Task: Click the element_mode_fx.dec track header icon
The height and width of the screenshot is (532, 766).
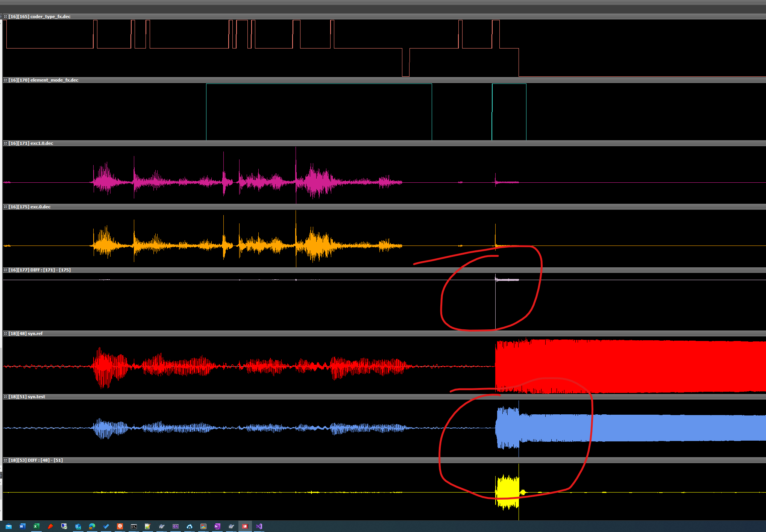Action: click(5, 80)
